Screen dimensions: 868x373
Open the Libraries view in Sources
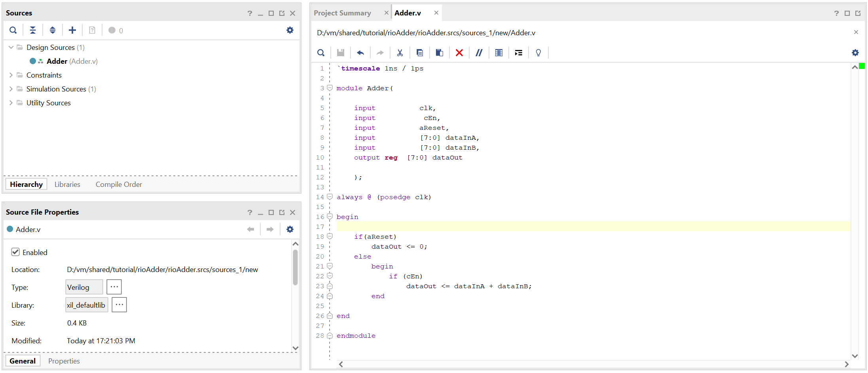pos(67,184)
